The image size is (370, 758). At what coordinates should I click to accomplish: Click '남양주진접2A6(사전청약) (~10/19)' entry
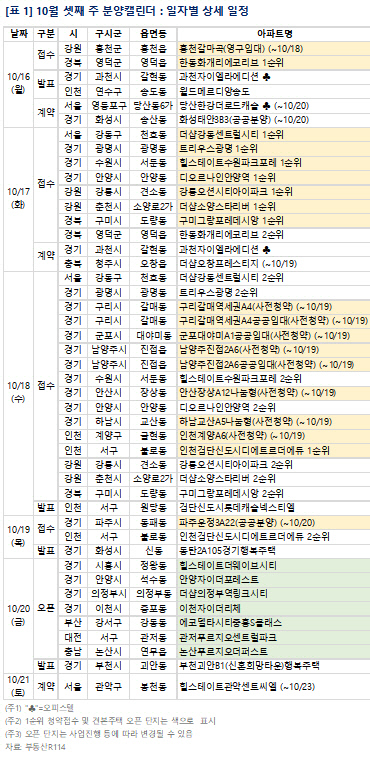click(x=248, y=350)
